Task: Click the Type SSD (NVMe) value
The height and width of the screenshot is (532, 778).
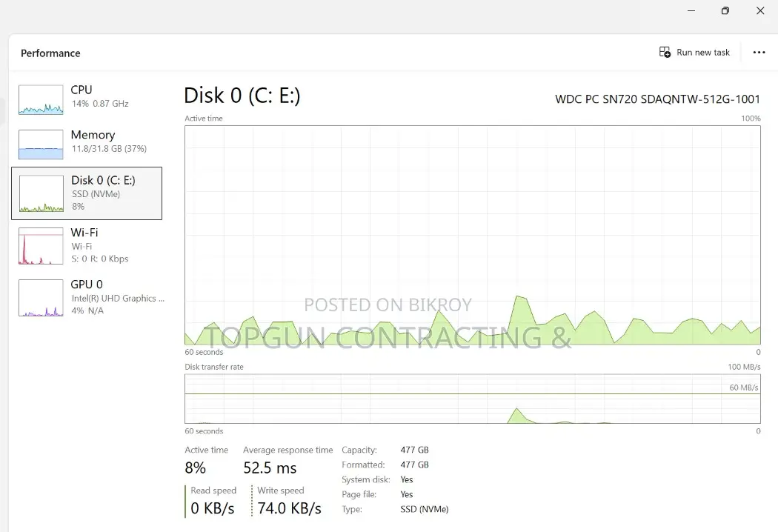Action: [425, 509]
